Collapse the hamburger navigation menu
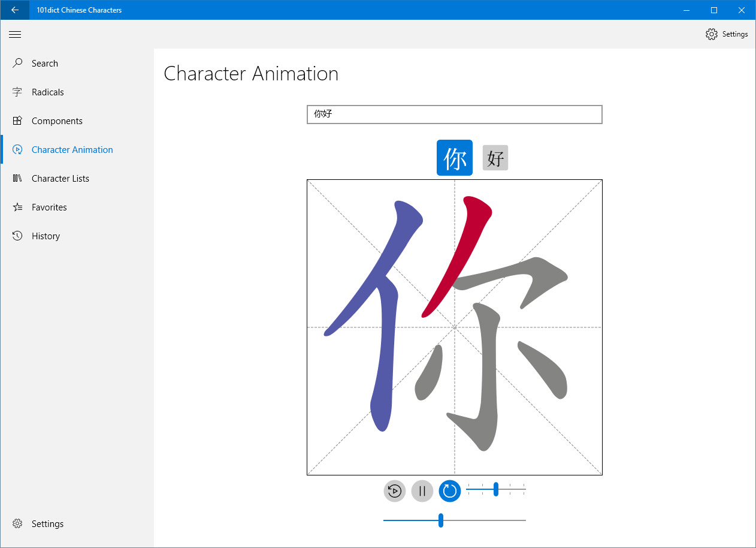756x548 pixels. 15,34
